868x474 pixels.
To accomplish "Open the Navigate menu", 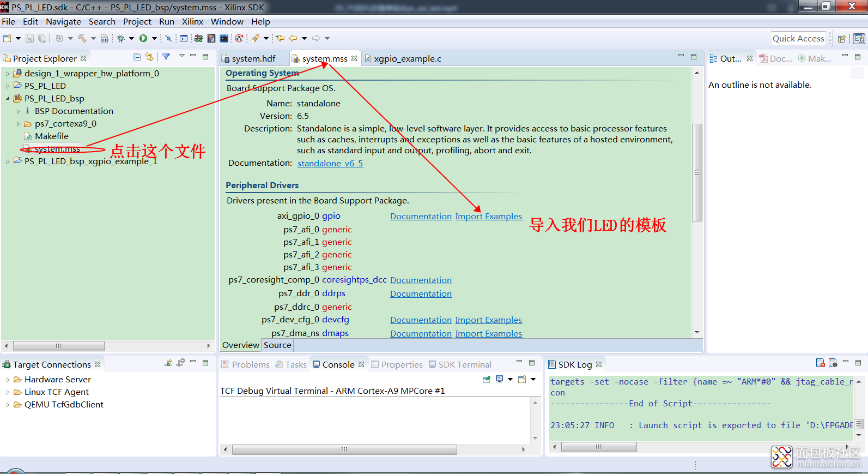I will (x=63, y=22).
